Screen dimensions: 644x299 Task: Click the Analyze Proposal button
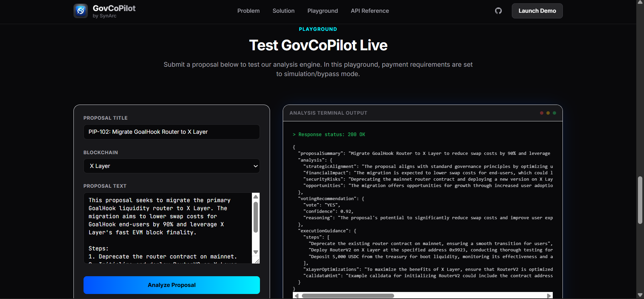click(x=172, y=285)
